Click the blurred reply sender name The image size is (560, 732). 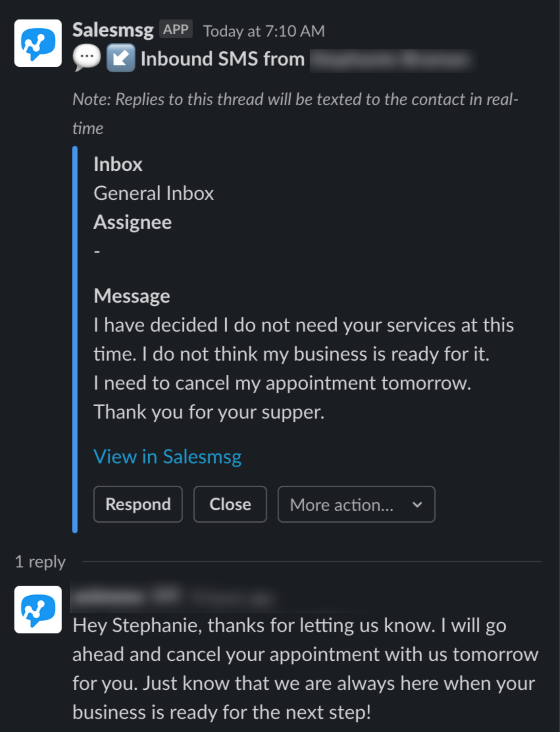(x=126, y=597)
